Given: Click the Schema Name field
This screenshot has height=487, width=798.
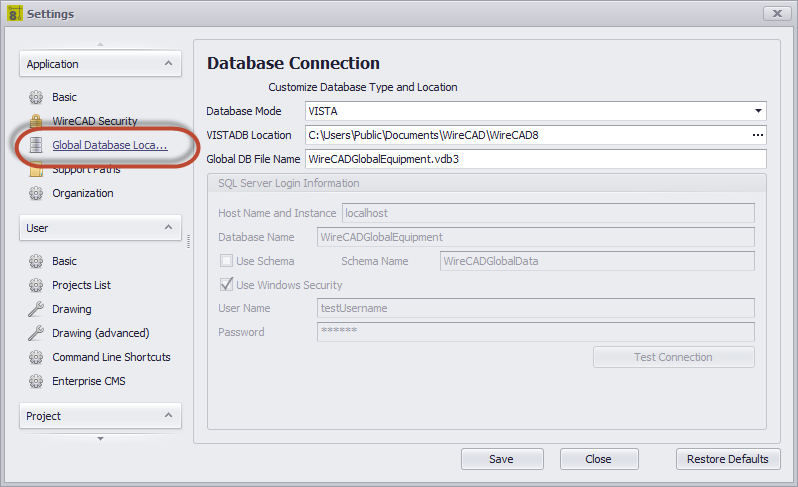Looking at the screenshot, I should [x=597, y=261].
